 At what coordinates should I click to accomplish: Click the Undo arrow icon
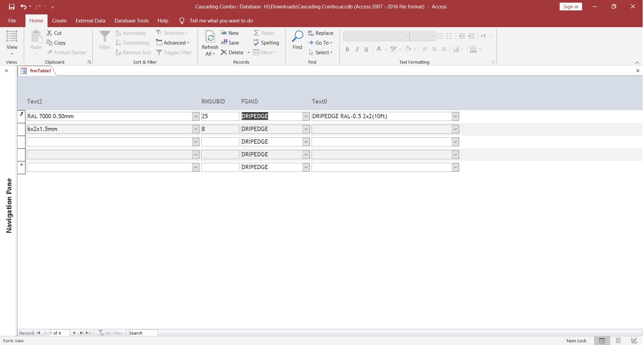coord(23,7)
